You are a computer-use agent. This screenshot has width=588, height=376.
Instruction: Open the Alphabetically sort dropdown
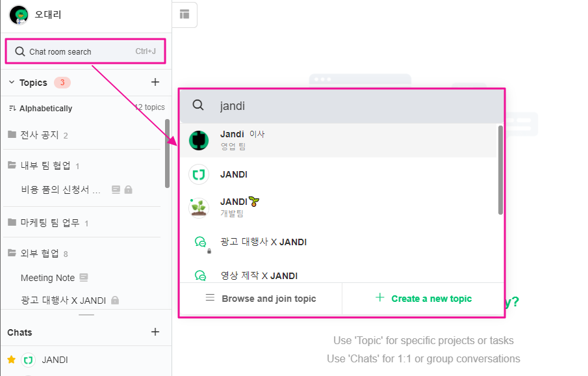point(40,108)
